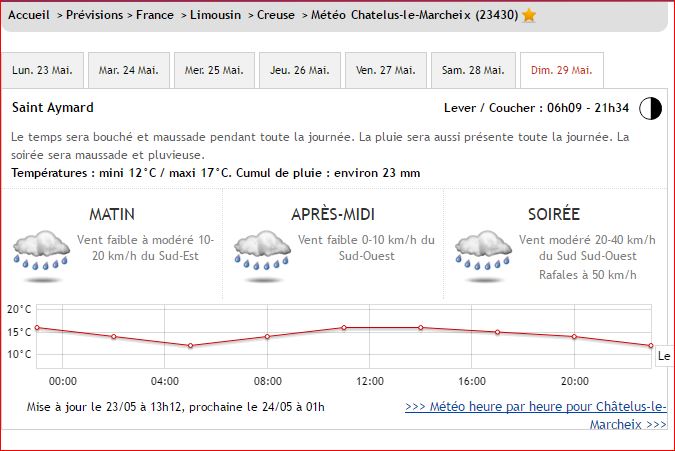Show the Jeu. 26 Mai forecast tab

[300, 71]
